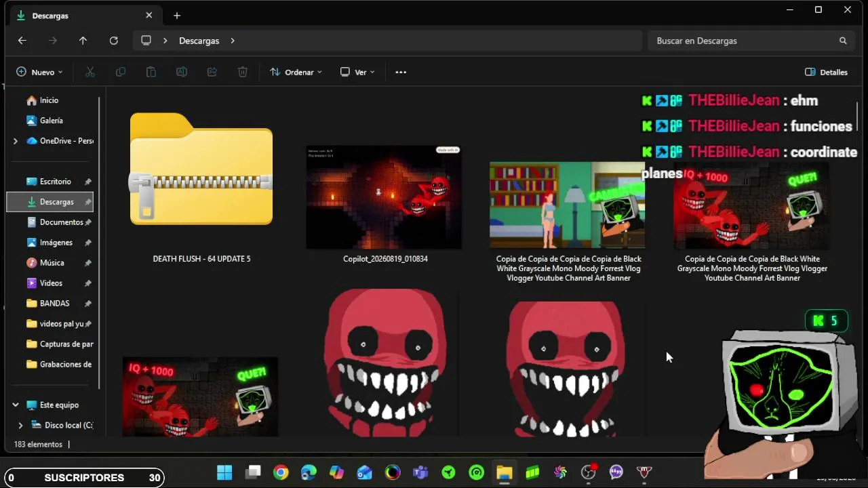Open Outlook from the taskbar
This screenshot has height=488, width=868.
pyautogui.click(x=365, y=472)
